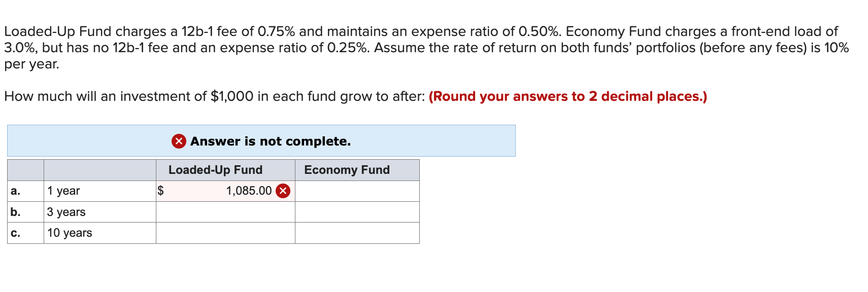The height and width of the screenshot is (292, 868).
Task: Click the empty table corner cell above row a
Action: 25,170
